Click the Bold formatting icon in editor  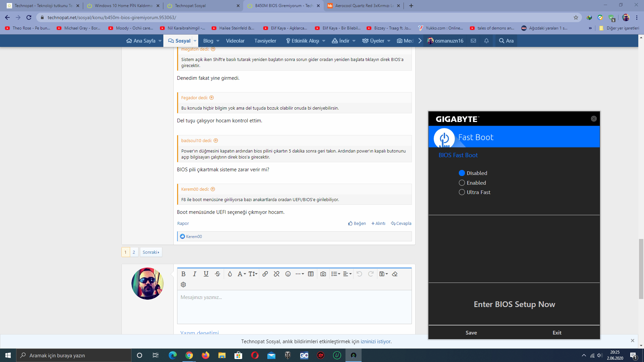(x=183, y=274)
